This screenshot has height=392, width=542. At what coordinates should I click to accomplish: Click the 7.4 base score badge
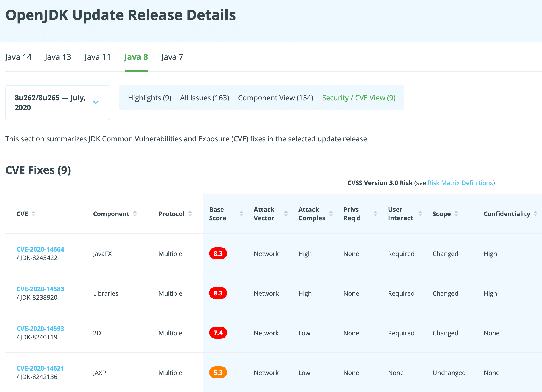(218, 333)
